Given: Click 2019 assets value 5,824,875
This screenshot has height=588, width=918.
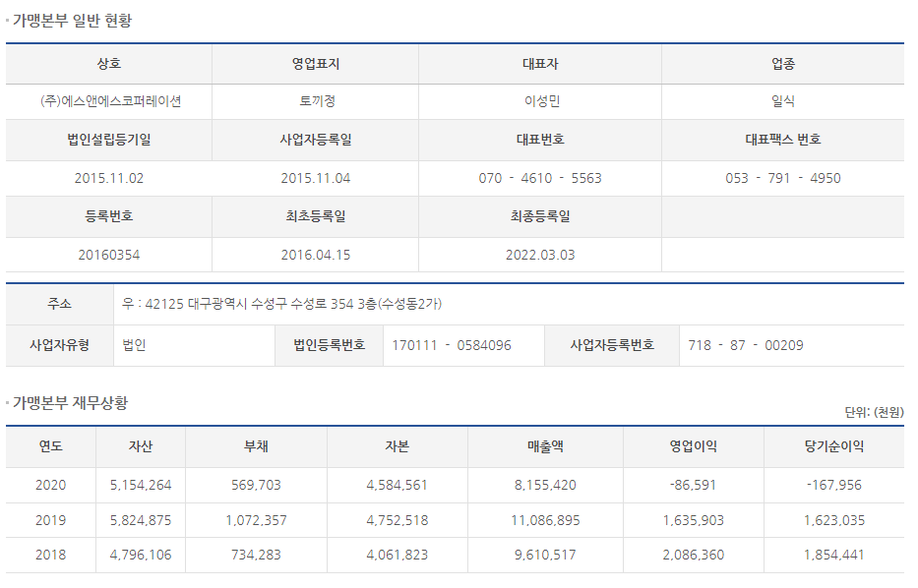Looking at the screenshot, I should 141,520.
